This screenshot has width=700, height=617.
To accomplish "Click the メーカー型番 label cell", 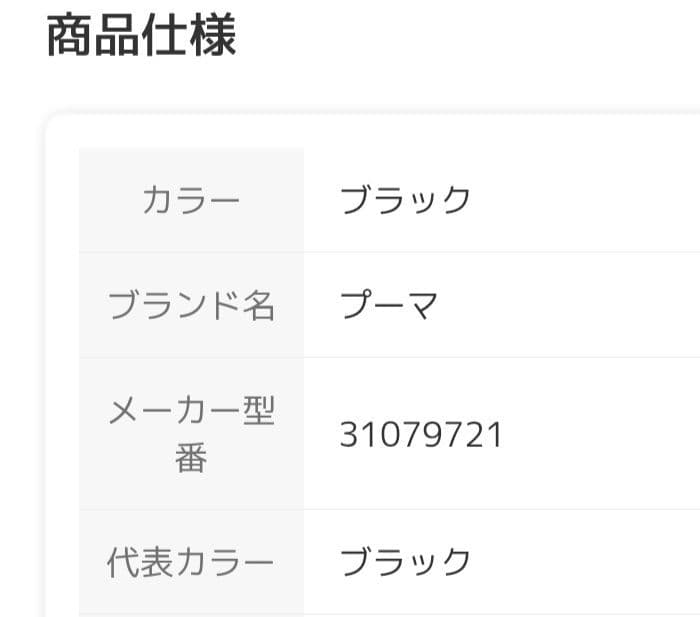I will 191,434.
